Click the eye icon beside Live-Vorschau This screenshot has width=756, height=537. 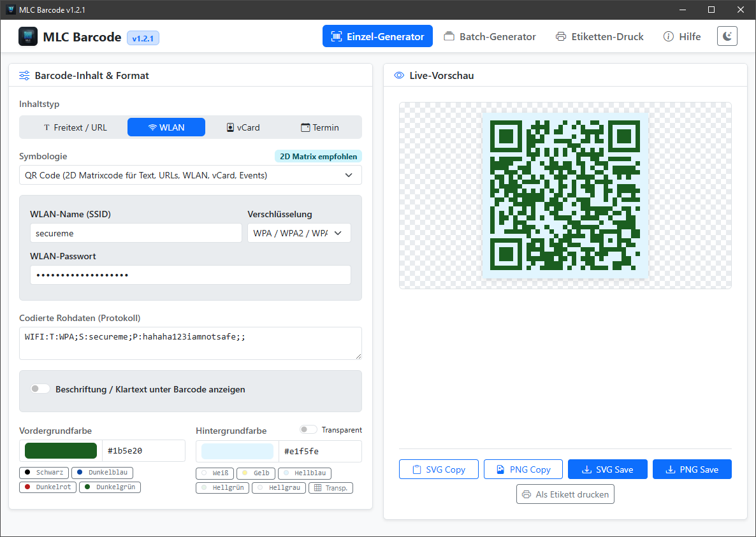tap(399, 75)
